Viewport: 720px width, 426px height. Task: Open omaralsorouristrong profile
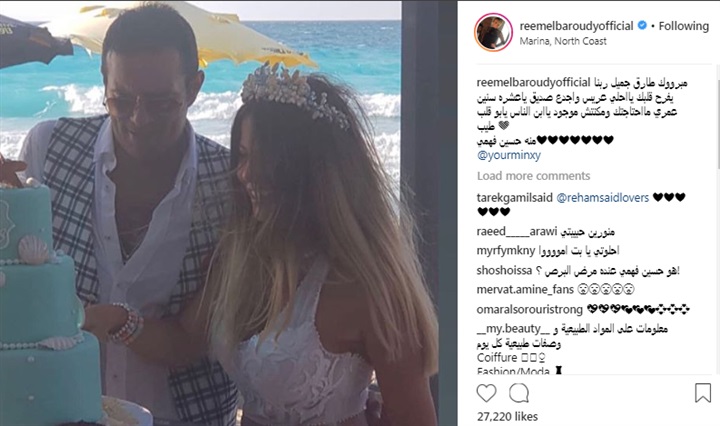pos(529,309)
